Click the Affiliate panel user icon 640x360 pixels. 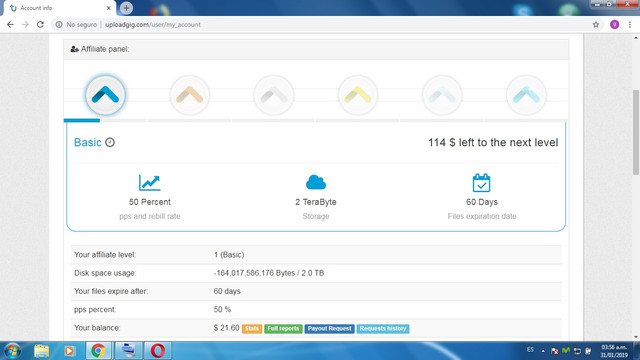pyautogui.click(x=74, y=49)
